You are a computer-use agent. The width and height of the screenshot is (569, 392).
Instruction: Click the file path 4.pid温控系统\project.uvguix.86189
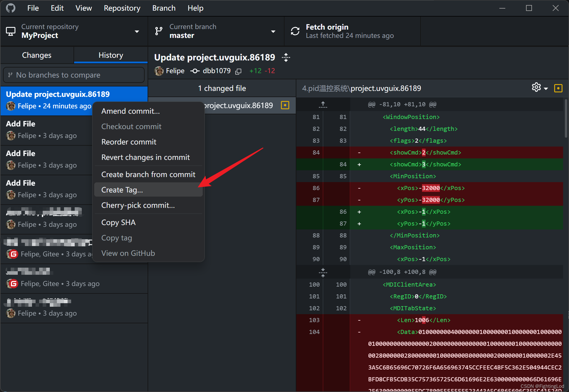click(362, 88)
